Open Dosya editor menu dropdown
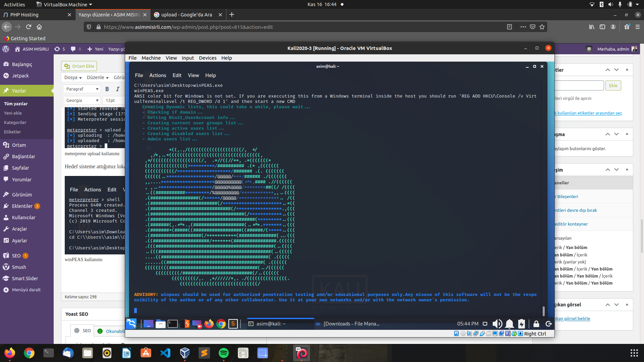The width and height of the screenshot is (644, 362). (x=73, y=77)
